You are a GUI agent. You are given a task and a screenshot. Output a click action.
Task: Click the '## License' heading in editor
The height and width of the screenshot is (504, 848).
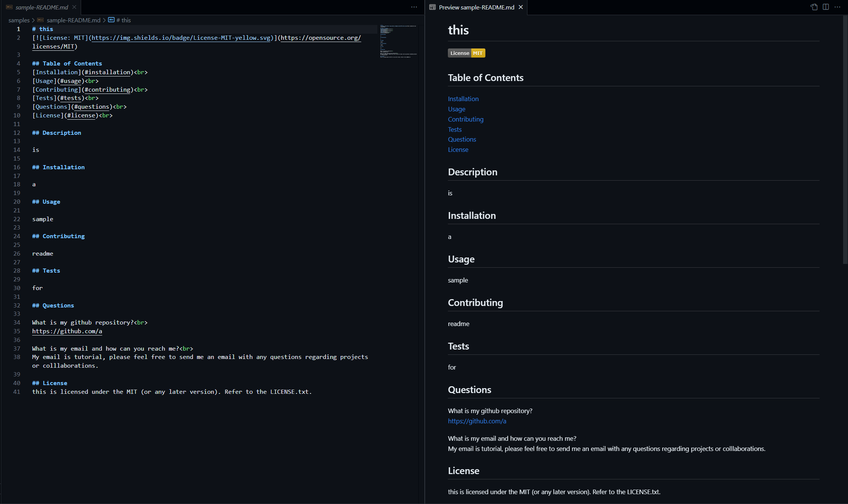[50, 383]
